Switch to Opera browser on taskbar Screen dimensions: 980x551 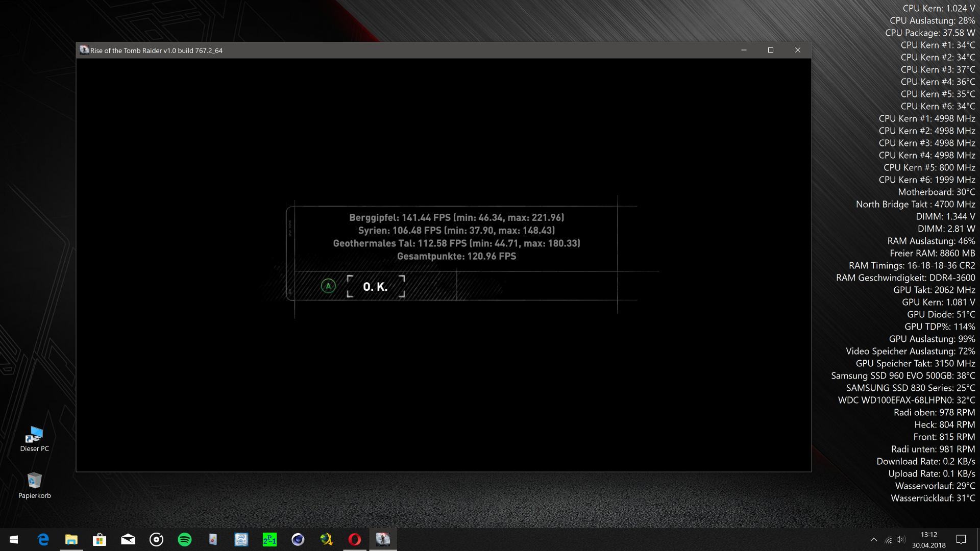pos(355,539)
